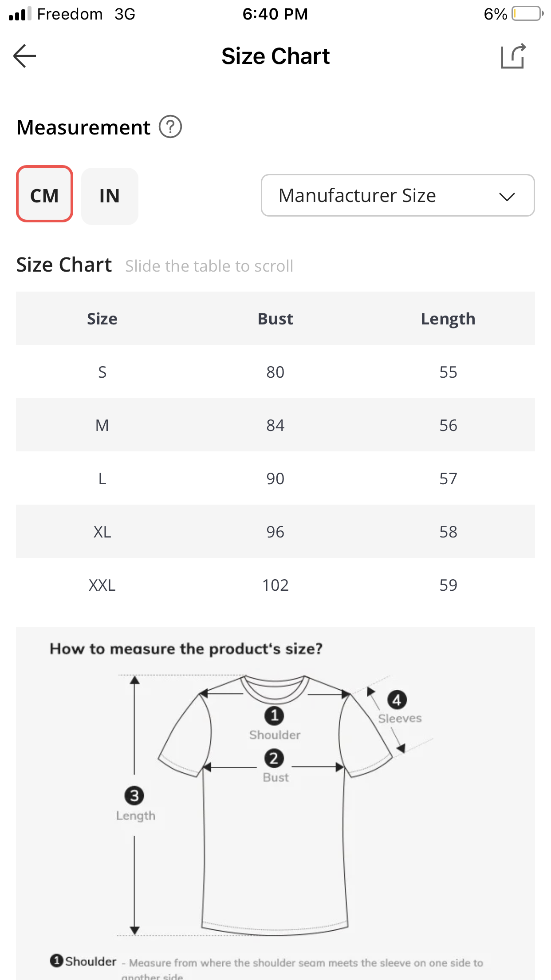This screenshot has width=551, height=980.
Task: Tap the Length number 3 marker on diagram
Action: pyautogui.click(x=134, y=796)
